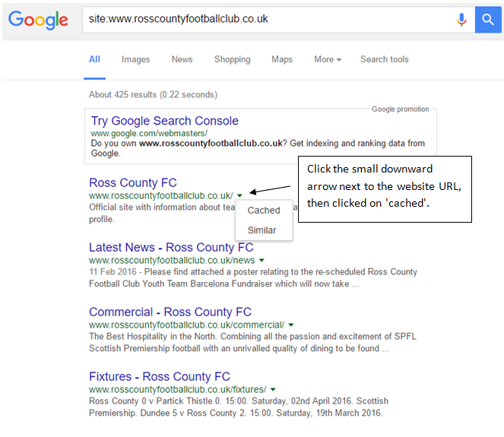This screenshot has width=504, height=437.
Task: Switch to the Images tab
Action: click(x=135, y=59)
